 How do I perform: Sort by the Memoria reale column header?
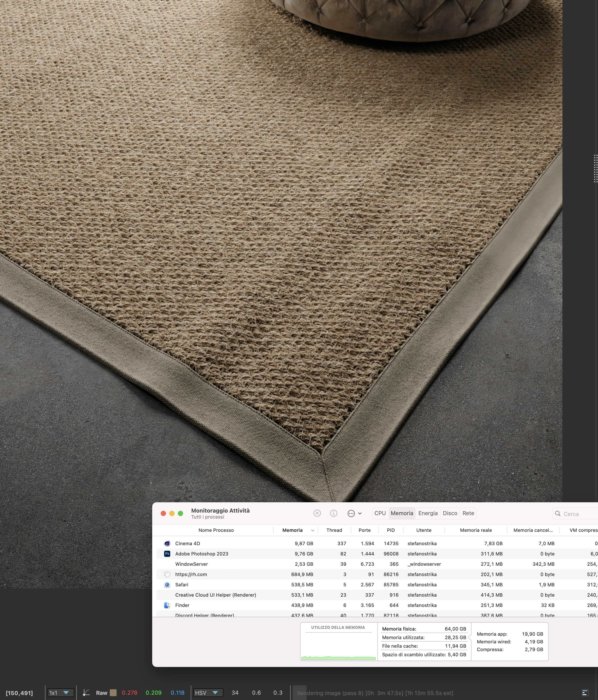click(475, 530)
